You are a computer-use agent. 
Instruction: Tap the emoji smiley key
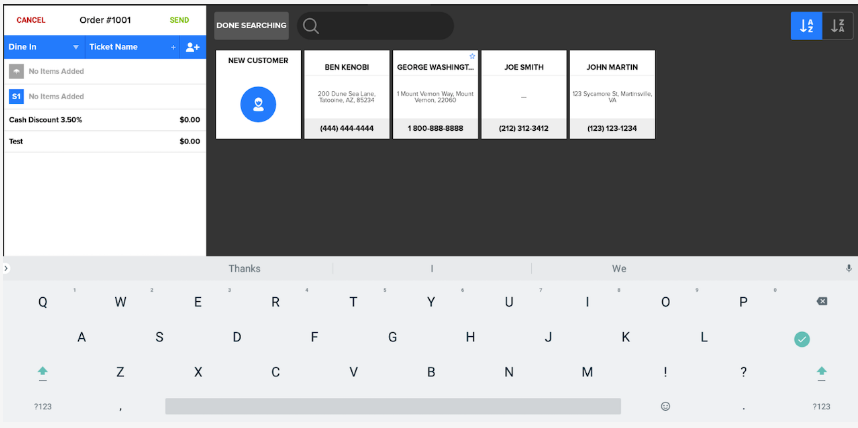tap(665, 406)
